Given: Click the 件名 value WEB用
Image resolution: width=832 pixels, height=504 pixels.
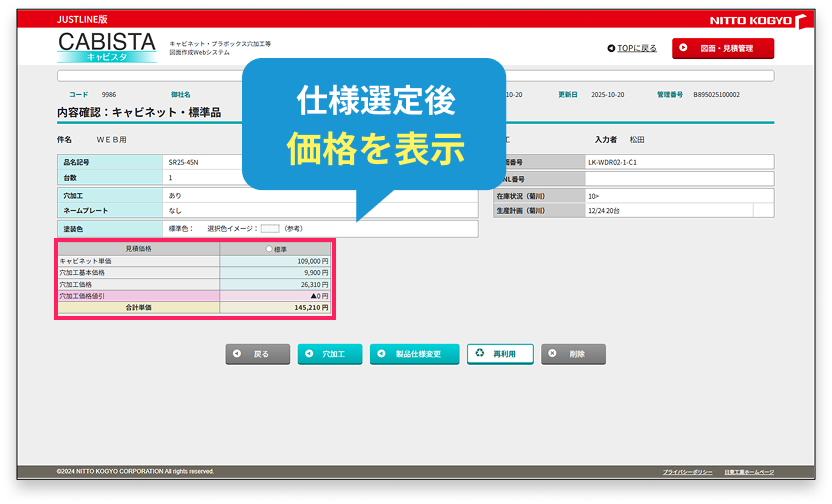Looking at the screenshot, I should coord(111,140).
